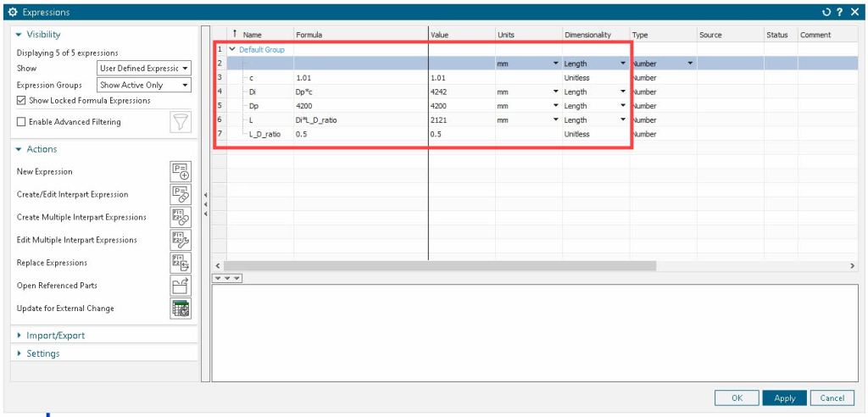Click the Create/Edit Interpart Expression icon
Viewport: 868px width, 417px height.
pos(181,194)
